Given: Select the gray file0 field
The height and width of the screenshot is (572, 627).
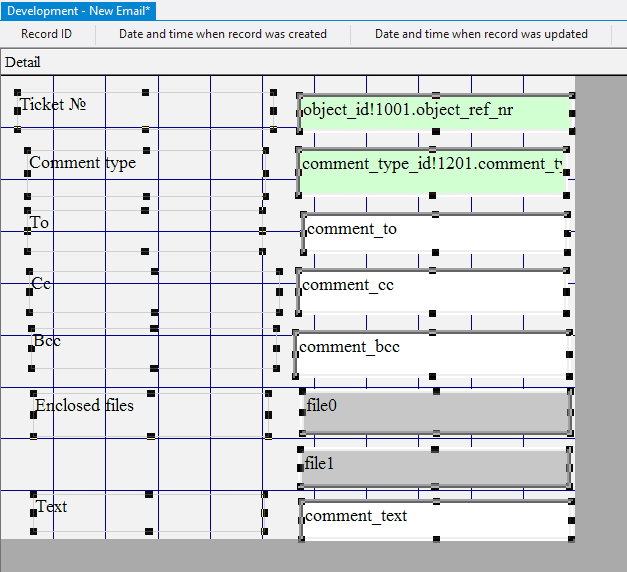Looking at the screenshot, I should [x=437, y=412].
